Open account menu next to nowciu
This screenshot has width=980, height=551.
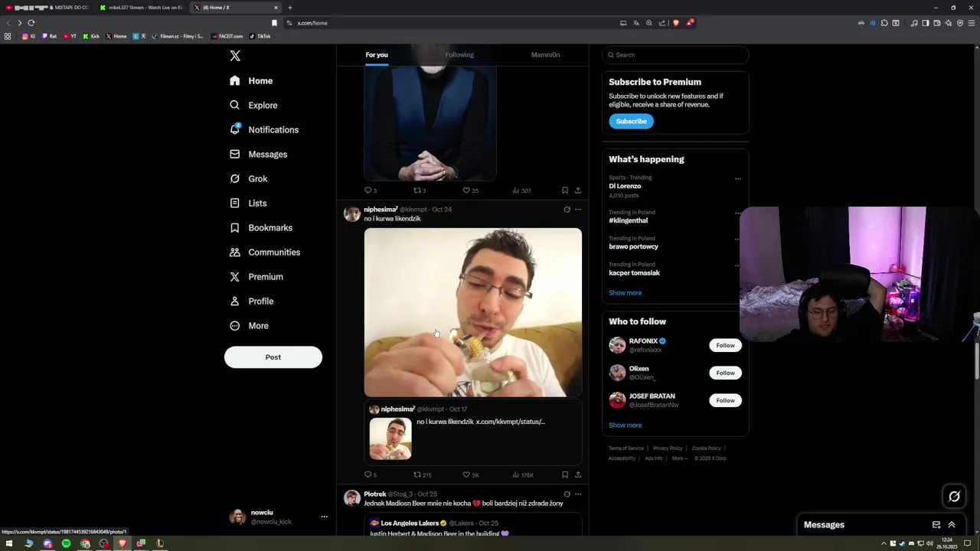(x=324, y=517)
